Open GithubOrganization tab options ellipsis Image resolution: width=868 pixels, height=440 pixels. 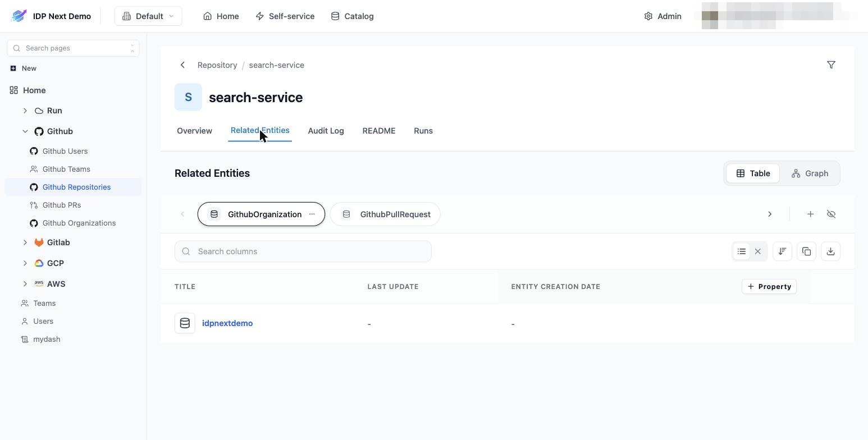[x=312, y=214]
